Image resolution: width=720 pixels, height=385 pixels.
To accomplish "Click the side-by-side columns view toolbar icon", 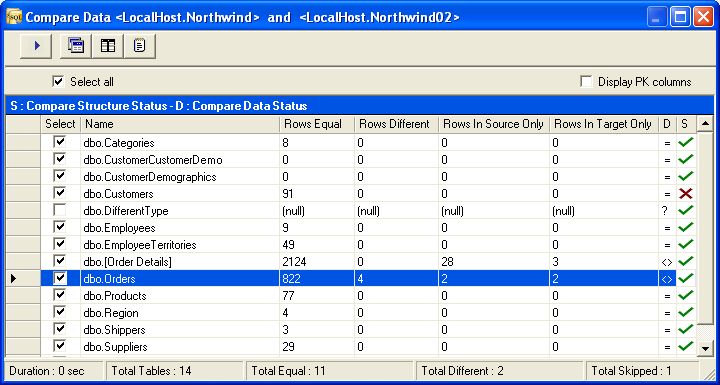I will (x=108, y=46).
